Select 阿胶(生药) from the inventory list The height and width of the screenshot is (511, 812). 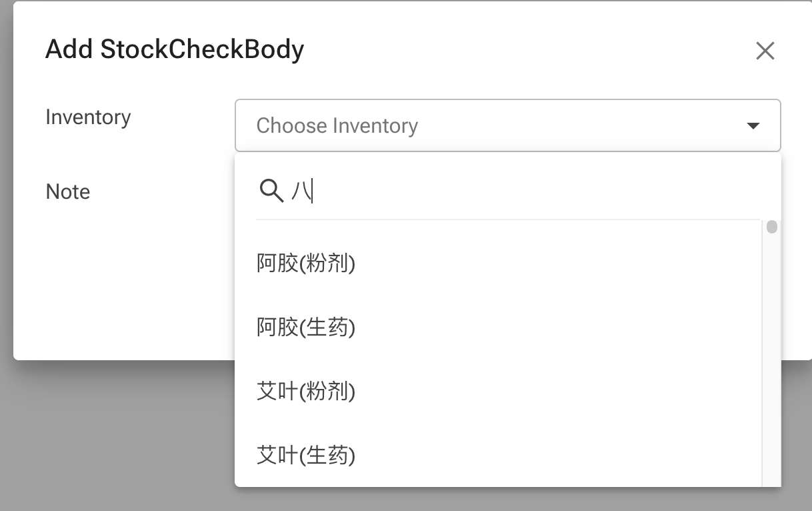click(306, 328)
